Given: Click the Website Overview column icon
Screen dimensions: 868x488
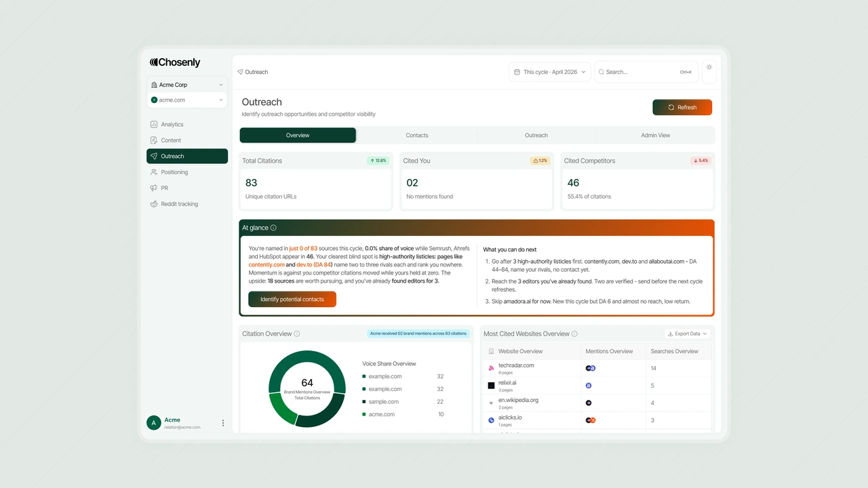Looking at the screenshot, I should [491, 351].
